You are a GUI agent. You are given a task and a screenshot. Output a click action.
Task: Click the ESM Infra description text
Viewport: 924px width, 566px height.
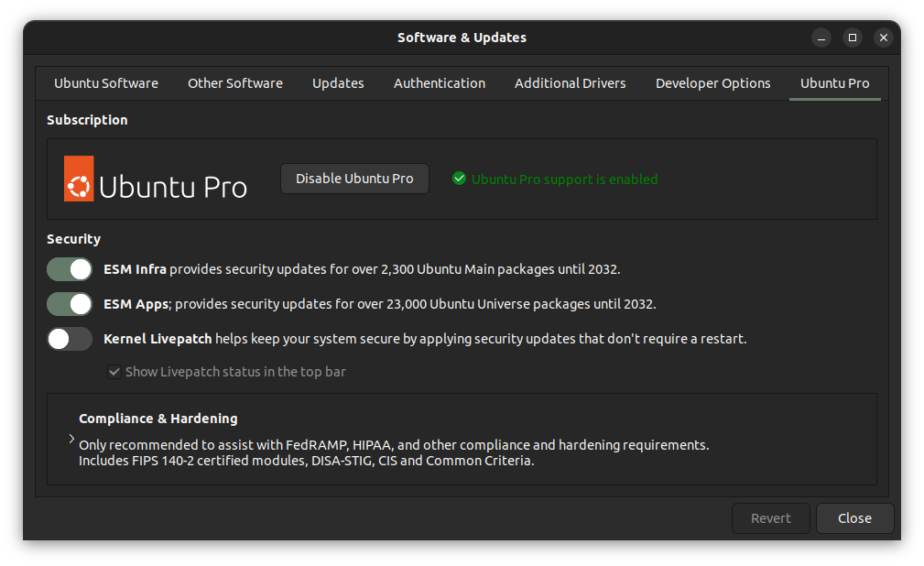point(362,269)
